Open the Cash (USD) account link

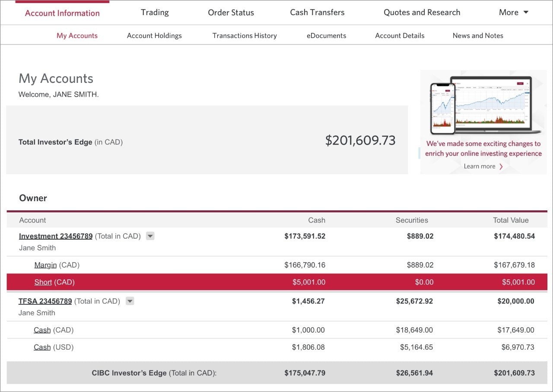(42, 348)
